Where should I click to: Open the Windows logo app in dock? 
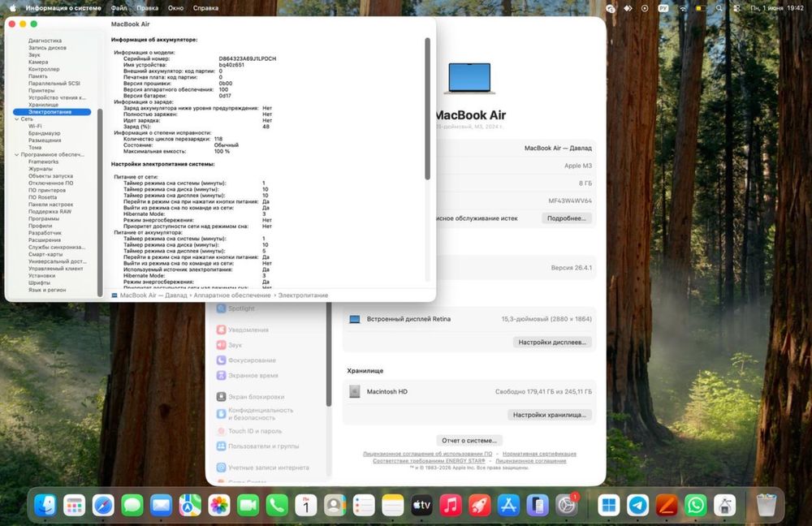pos(608,505)
